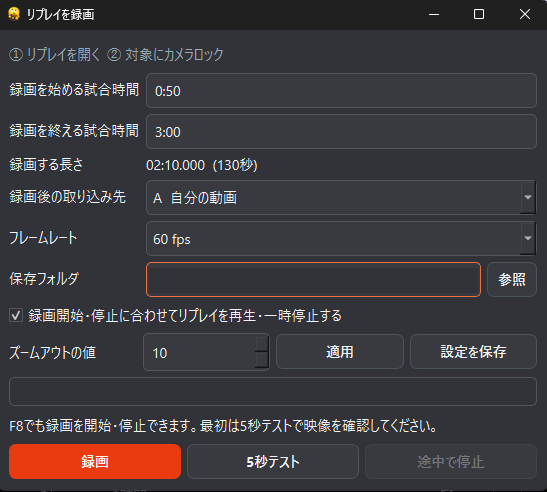Click the 録画する長さ value 02:10.000 (130秒)

(202, 165)
